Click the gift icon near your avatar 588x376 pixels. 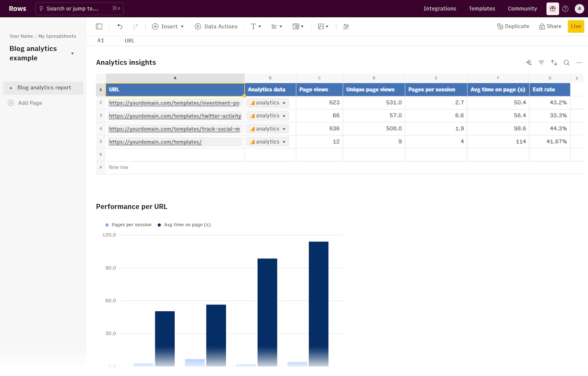[x=552, y=8]
